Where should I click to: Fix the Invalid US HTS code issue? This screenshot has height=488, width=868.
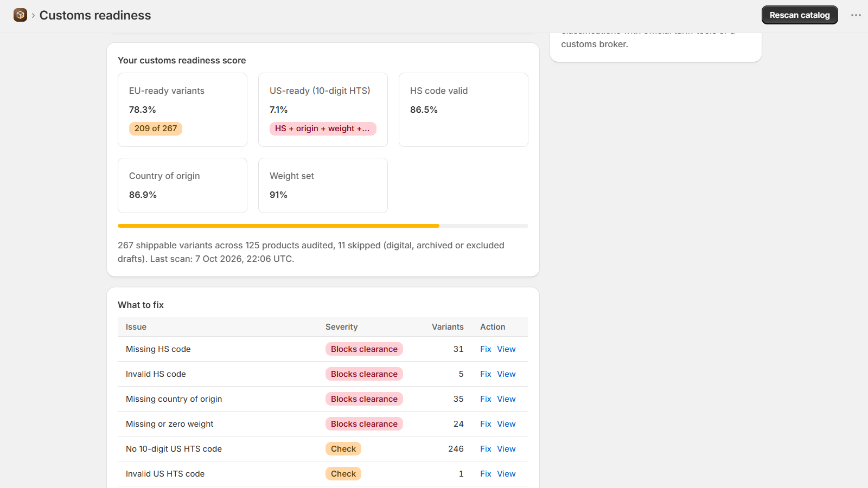tap(486, 474)
